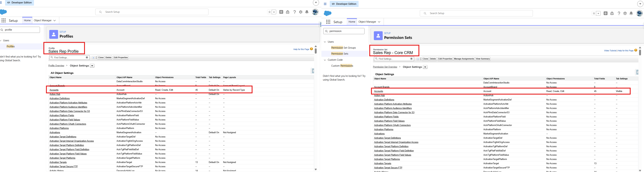Image resolution: width=644 pixels, height=172 pixels.
Task: Open the Video Tutorial link
Action: click(610, 51)
